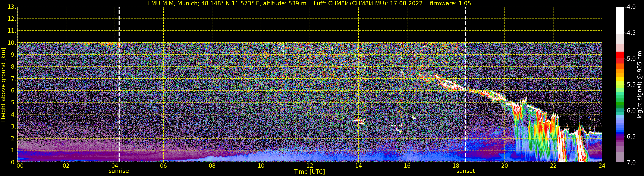This screenshot has width=644, height=176.
Task: Click the time axis tick '06'
Action: pos(163,166)
